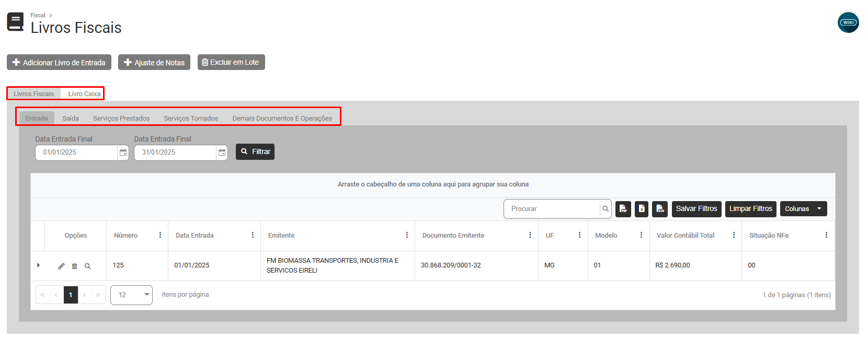Viewport: 868px width, 339px height.
Task: Open UF column options menu
Action: click(579, 235)
